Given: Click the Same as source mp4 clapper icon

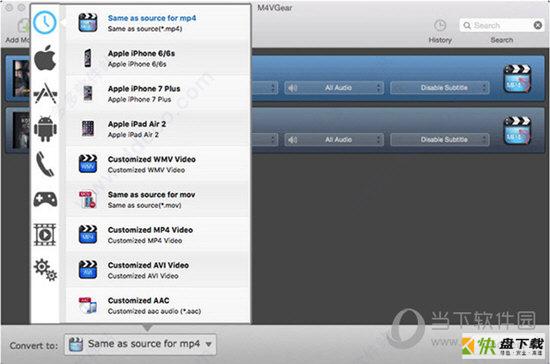Looking at the screenshot, I should coord(88,23).
